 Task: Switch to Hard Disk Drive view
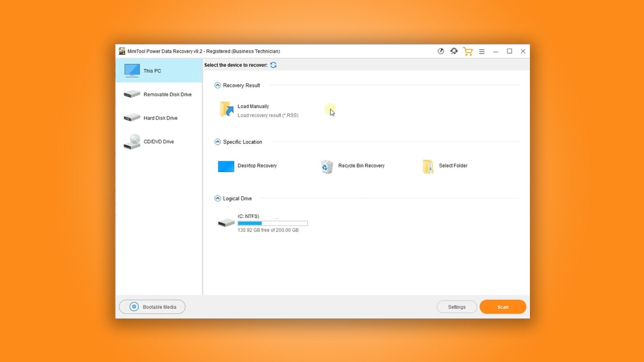tap(158, 118)
